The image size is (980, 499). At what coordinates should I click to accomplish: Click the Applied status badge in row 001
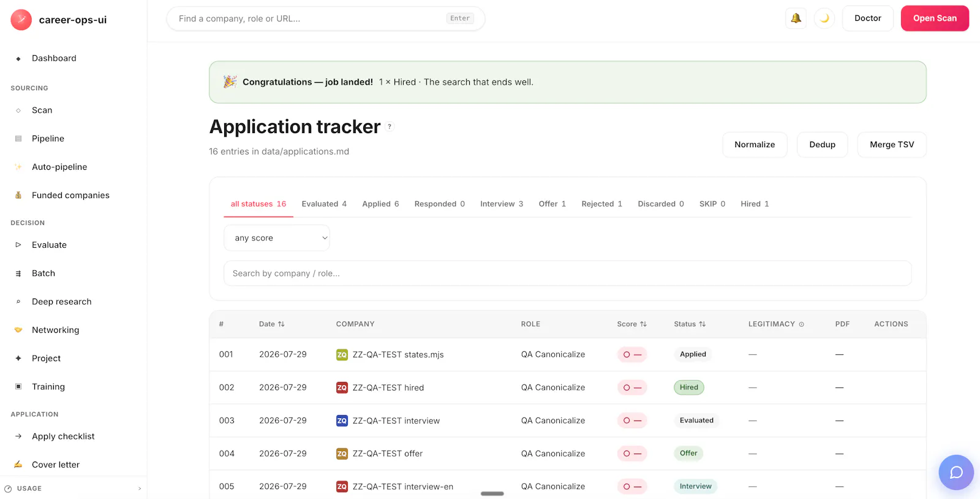tap(693, 354)
